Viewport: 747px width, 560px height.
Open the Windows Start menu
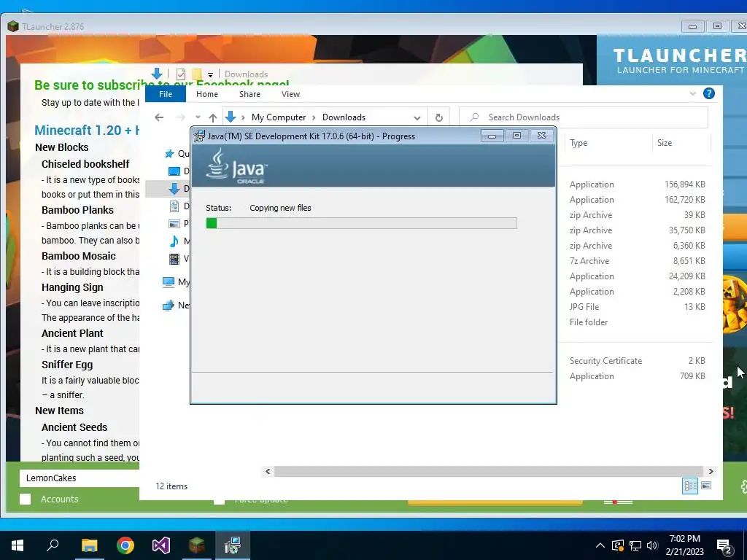pos(18,545)
